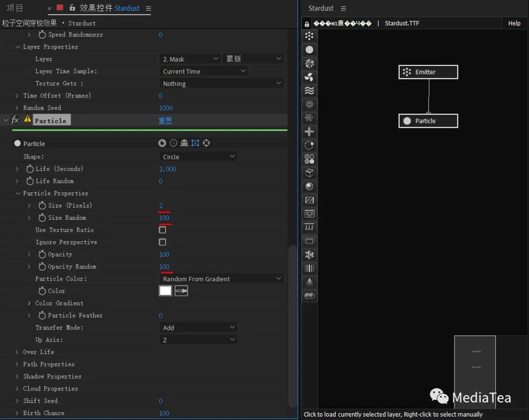Toggle the fx switch for Particle effect

(x=15, y=120)
